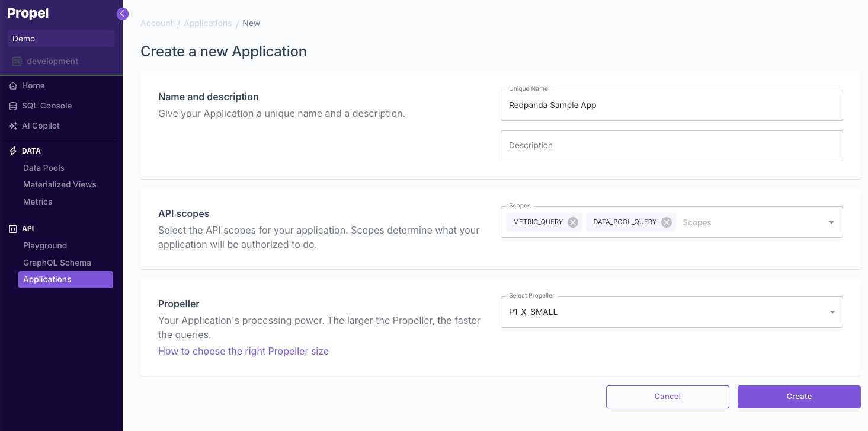The image size is (868, 431).
Task: Click the Name and description section title
Action: tap(209, 97)
